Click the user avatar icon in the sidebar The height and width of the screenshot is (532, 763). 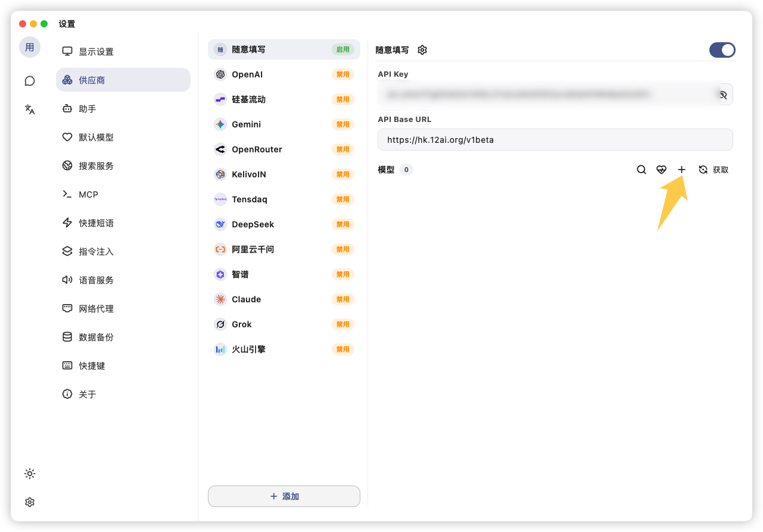(30, 47)
